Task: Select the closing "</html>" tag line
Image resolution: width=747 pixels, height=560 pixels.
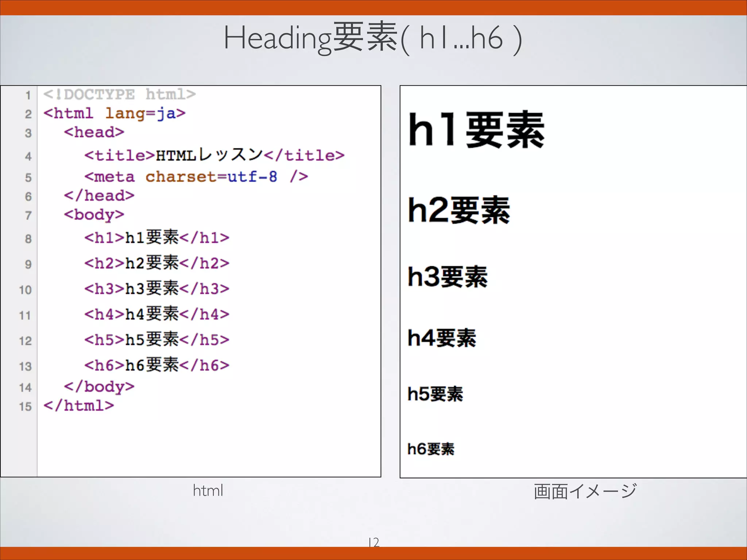Action: pyautogui.click(x=79, y=405)
